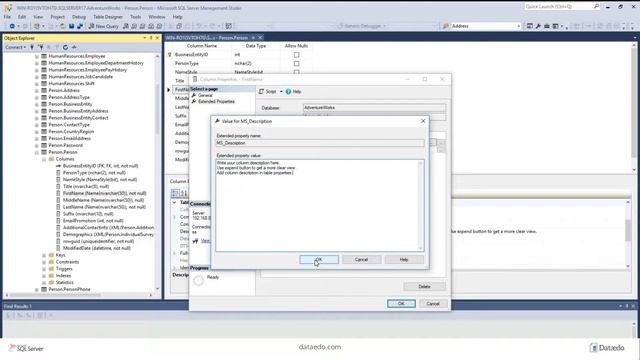Open the Window menu

(x=157, y=17)
